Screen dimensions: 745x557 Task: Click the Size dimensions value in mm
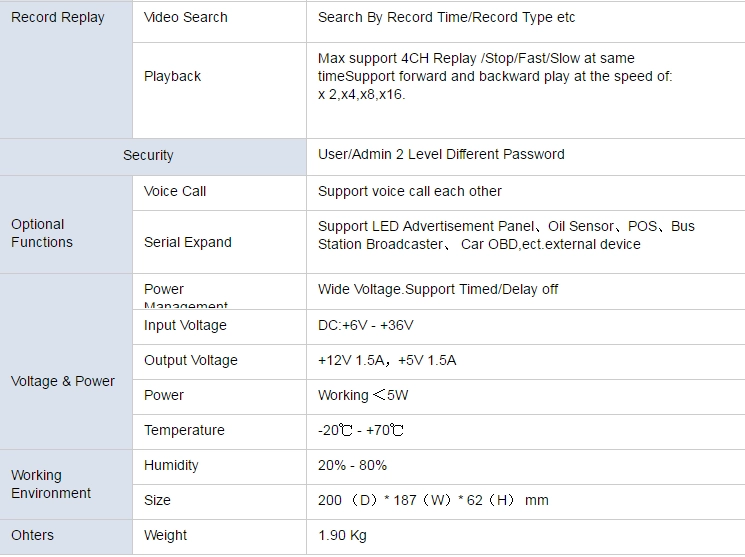coord(433,500)
